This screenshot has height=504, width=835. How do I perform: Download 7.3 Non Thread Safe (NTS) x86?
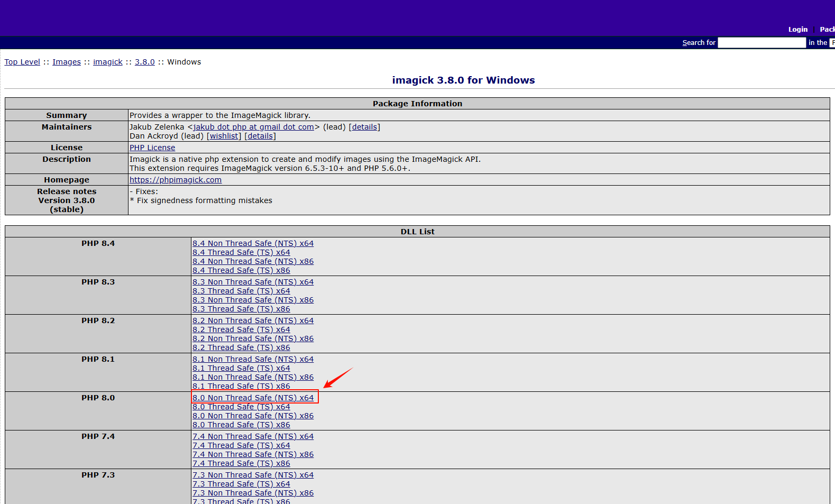pyautogui.click(x=253, y=493)
